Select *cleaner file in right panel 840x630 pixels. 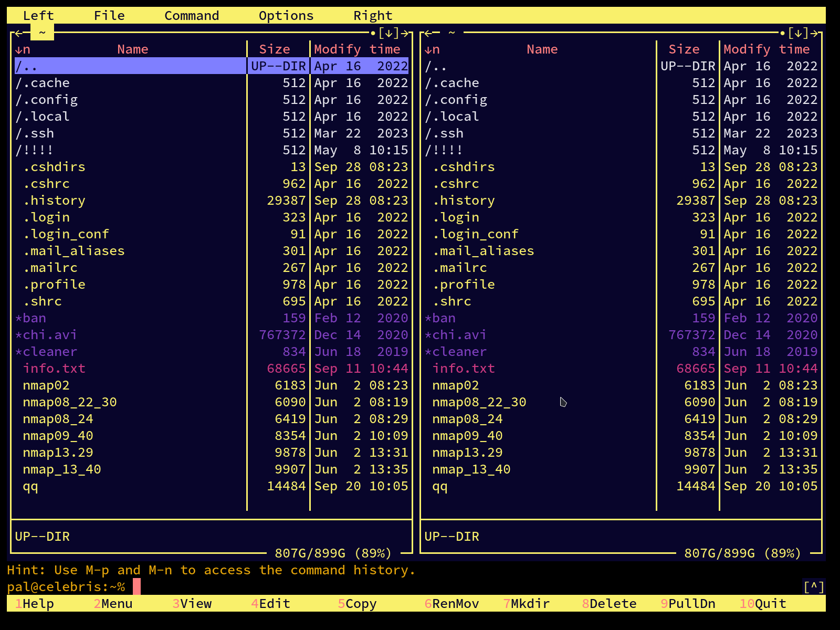click(621, 352)
